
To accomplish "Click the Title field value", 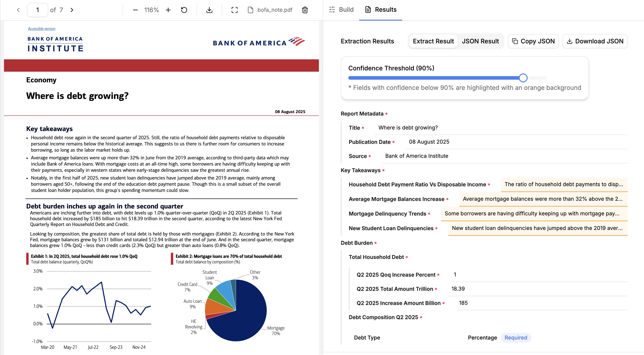I will click(408, 128).
